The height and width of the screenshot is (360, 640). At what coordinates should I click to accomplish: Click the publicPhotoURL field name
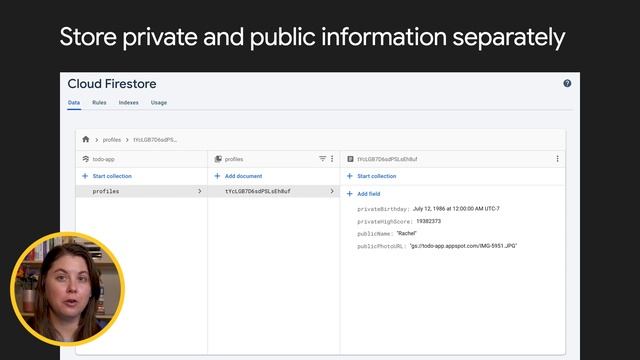[x=381, y=246]
